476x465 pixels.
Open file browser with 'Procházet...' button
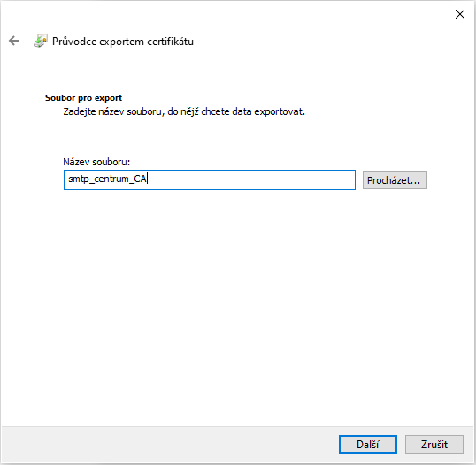[x=395, y=180]
